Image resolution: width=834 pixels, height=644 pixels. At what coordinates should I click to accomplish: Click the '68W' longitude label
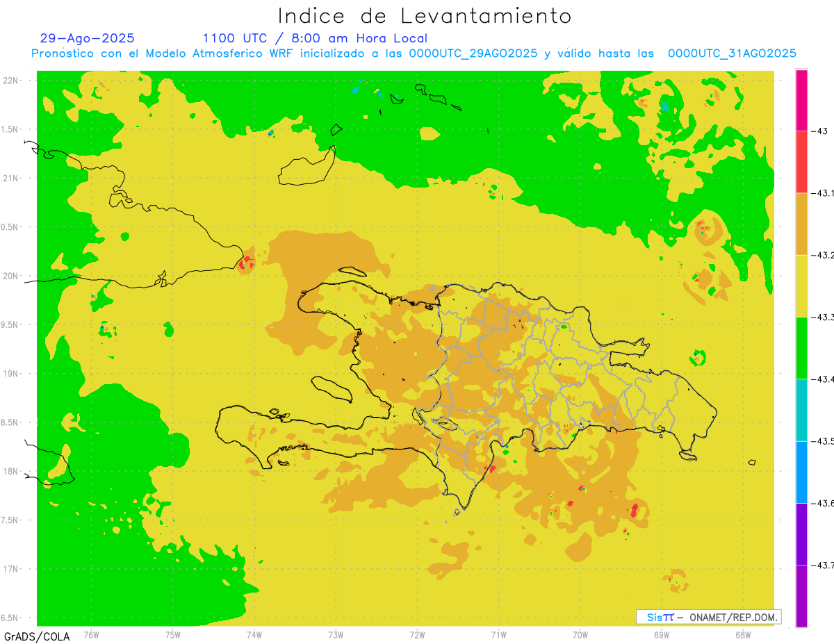click(743, 634)
